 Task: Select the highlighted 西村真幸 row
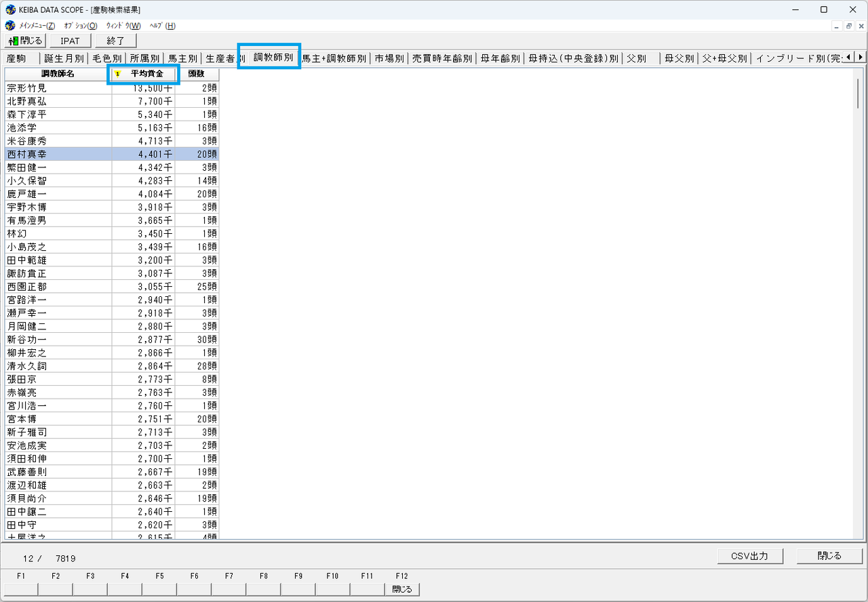(x=112, y=154)
